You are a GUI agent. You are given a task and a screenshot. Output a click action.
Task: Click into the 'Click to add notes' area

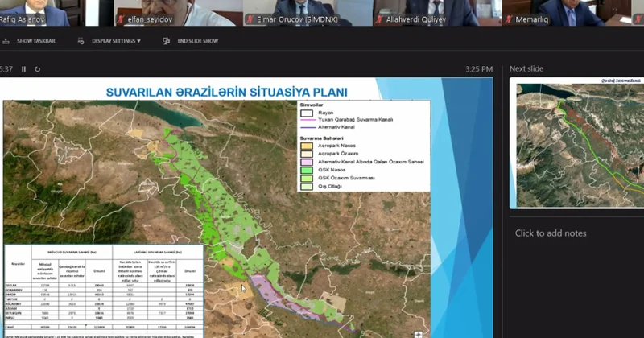(562, 233)
